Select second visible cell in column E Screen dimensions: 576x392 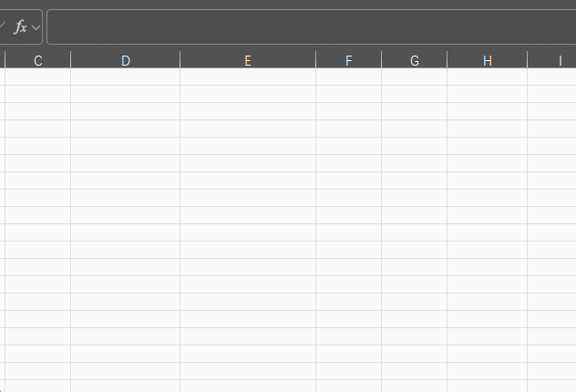coord(248,94)
